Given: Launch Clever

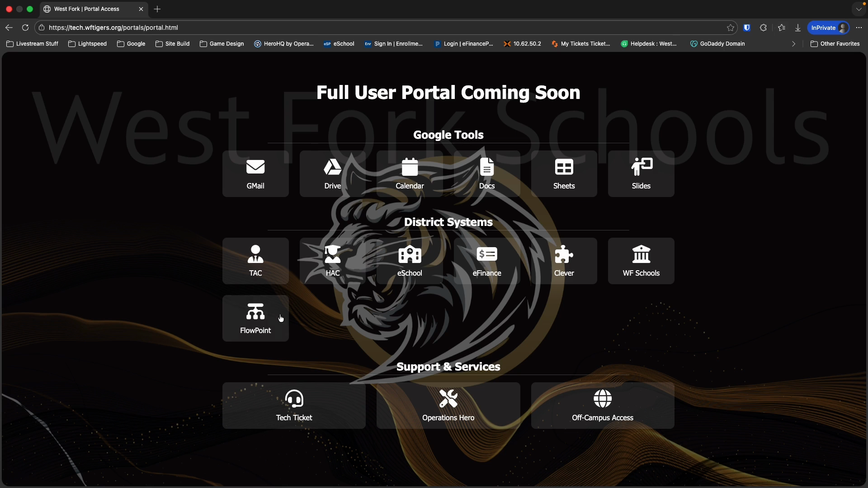Looking at the screenshot, I should point(564,261).
